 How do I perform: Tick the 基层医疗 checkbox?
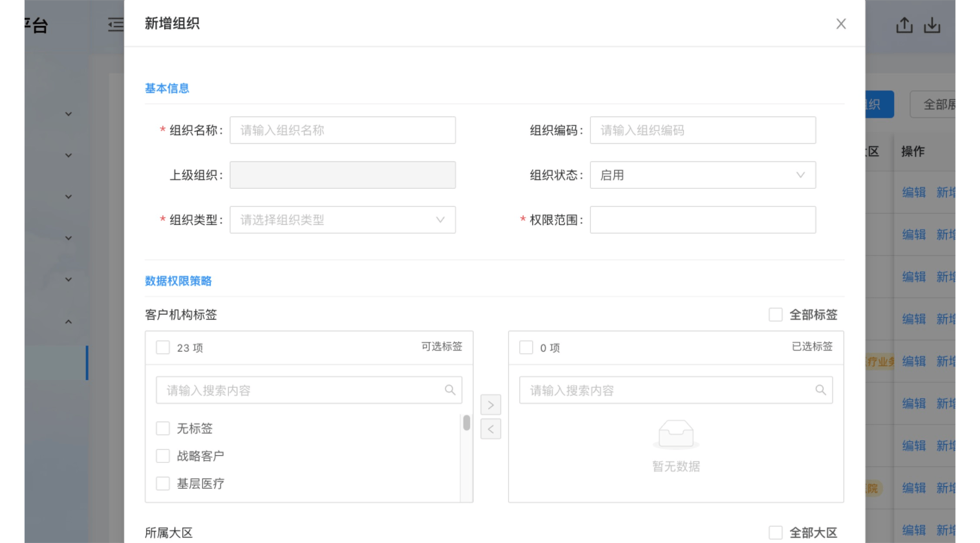tap(163, 484)
